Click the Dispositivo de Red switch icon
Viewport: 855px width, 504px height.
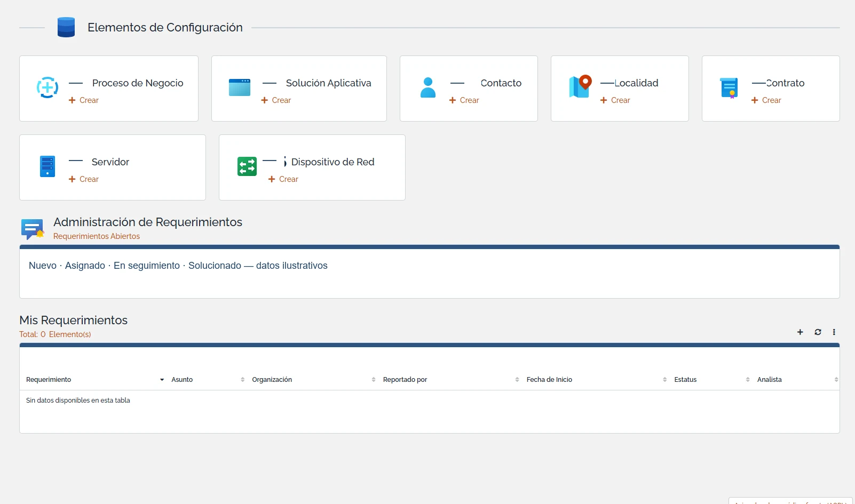[x=247, y=166]
